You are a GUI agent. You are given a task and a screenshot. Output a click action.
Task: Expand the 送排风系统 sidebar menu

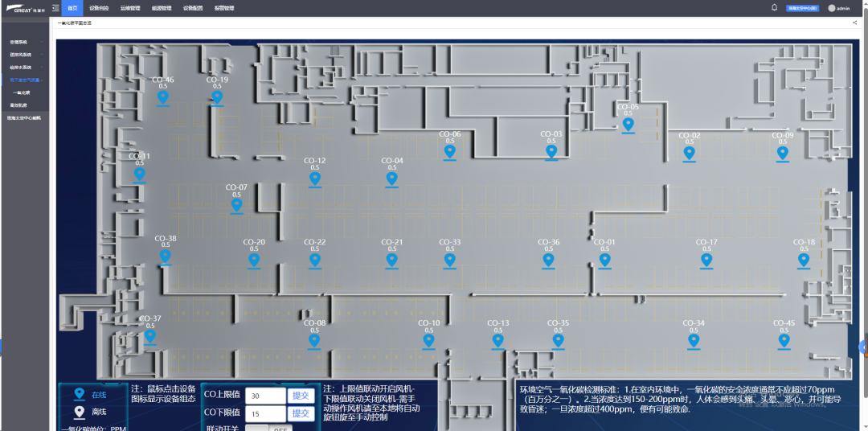click(24, 55)
